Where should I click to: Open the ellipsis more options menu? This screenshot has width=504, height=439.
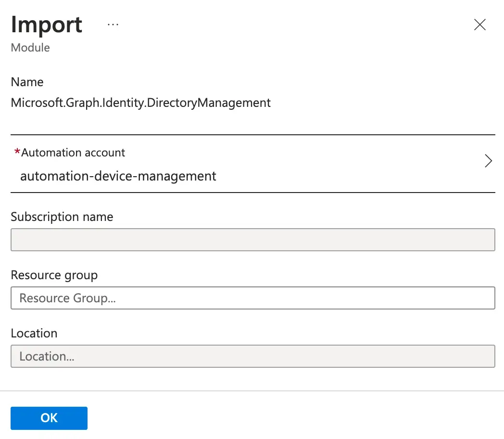[113, 25]
